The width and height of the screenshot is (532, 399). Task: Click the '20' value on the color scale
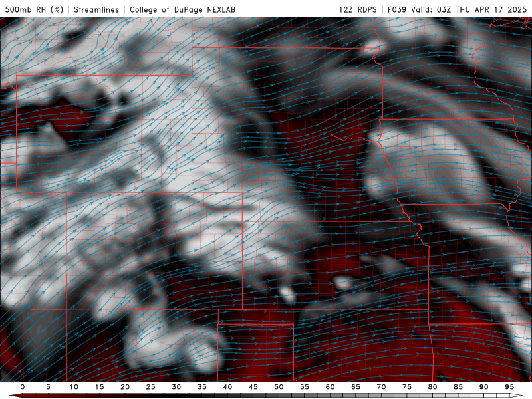pyautogui.click(x=125, y=387)
